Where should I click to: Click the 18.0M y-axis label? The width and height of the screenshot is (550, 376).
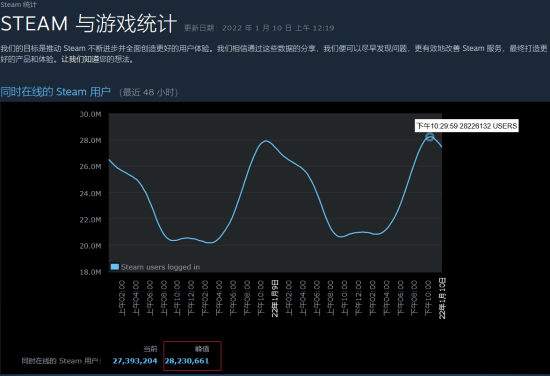[90, 272]
